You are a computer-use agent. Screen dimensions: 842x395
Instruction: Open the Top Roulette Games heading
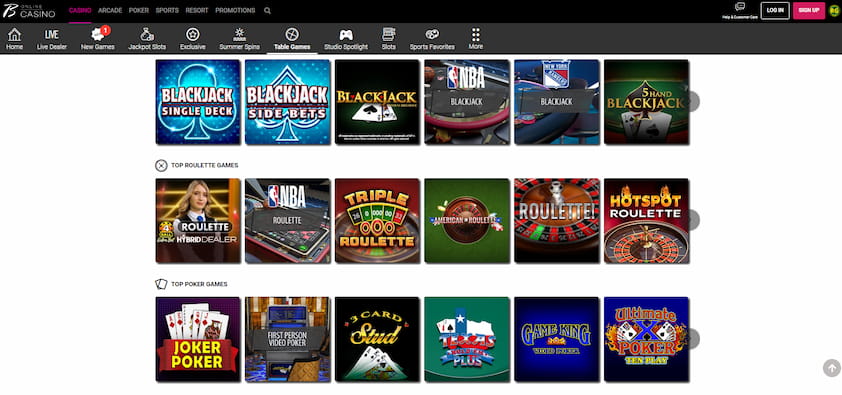tap(205, 165)
